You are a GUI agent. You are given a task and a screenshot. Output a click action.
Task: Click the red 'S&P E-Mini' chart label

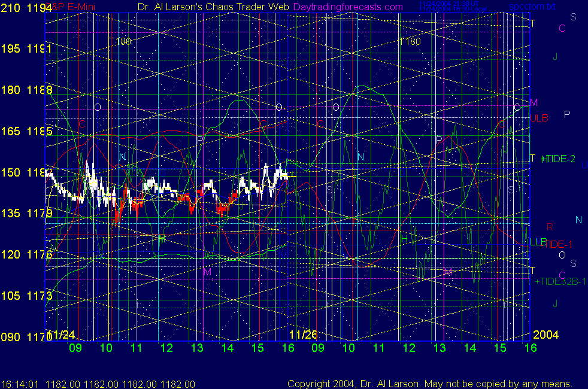point(71,7)
